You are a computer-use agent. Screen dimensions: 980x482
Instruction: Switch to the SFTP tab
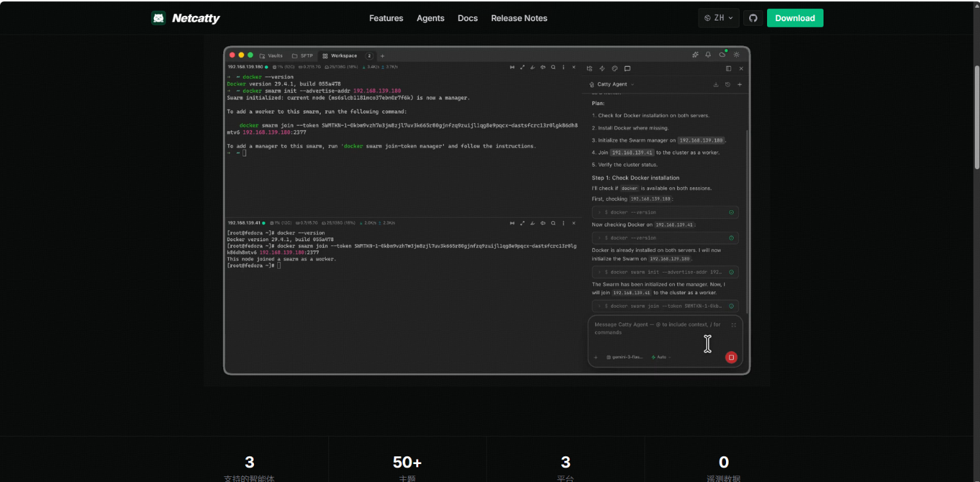pos(303,56)
